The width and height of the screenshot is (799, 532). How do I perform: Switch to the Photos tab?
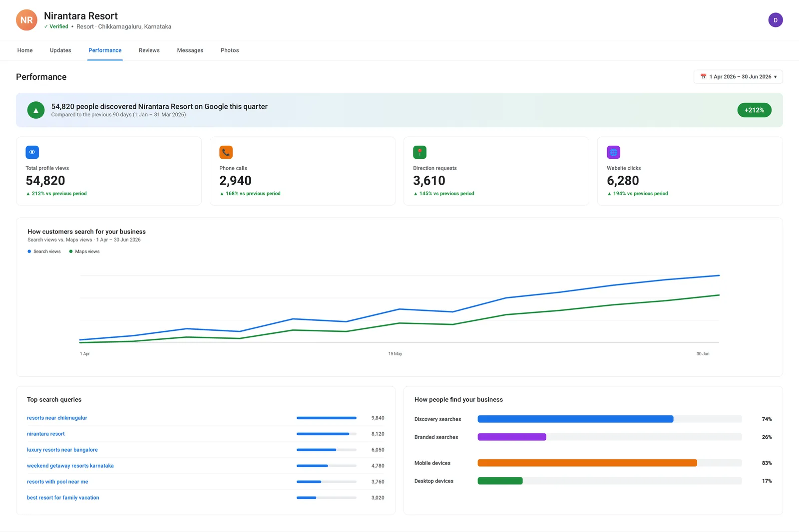(230, 50)
